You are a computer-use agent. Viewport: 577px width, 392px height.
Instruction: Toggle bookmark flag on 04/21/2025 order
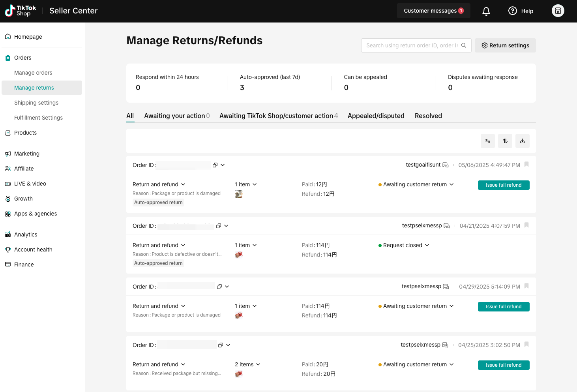[x=526, y=225]
